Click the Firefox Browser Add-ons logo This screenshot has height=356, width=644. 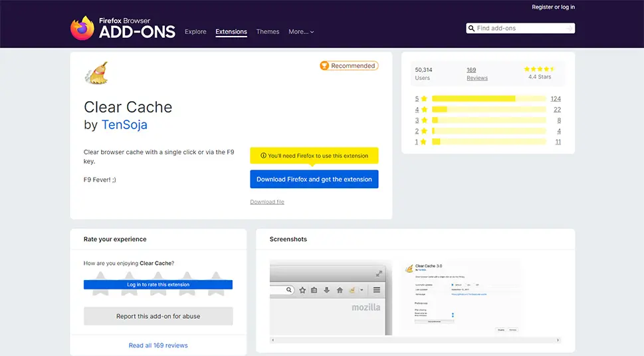pos(122,28)
